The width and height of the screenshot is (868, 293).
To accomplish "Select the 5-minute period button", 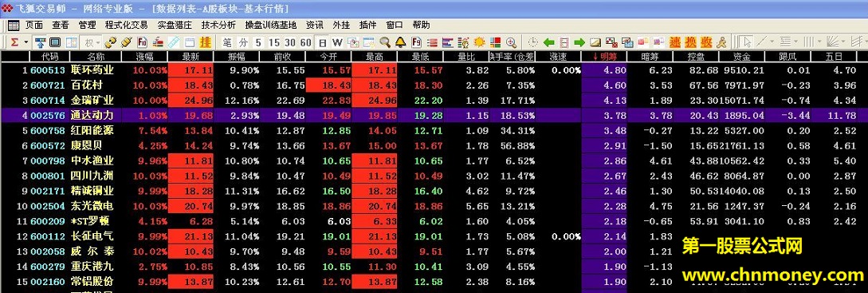I will pos(258,42).
